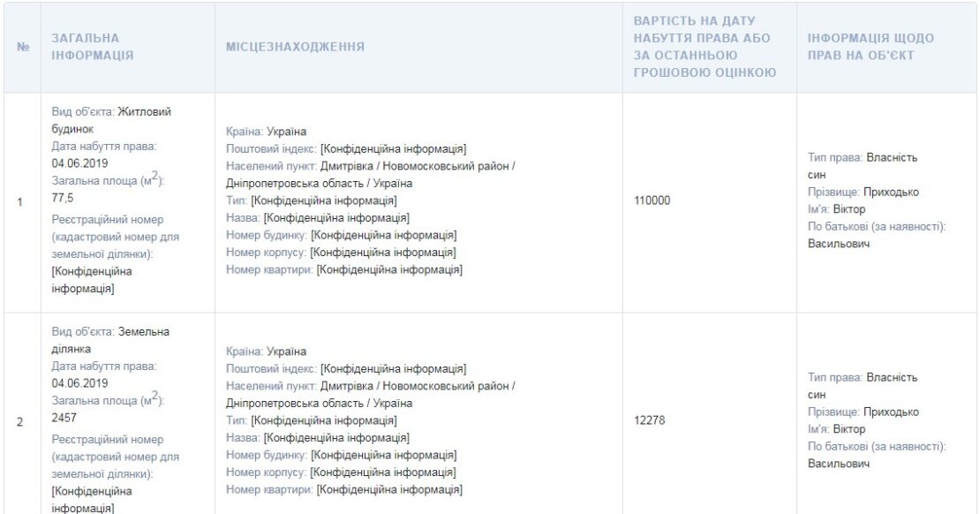Click the "Населений пункт" line in row two
Screen dimensions: 980x514
370,386
